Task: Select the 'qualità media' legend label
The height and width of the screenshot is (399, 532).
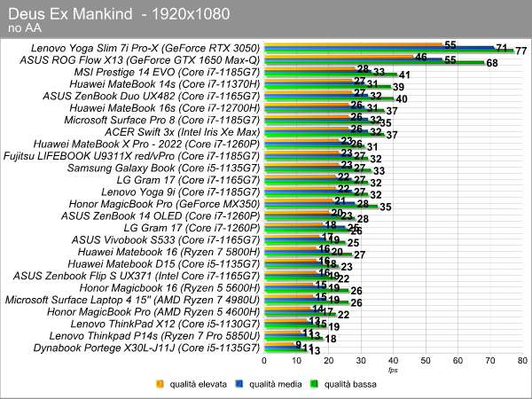Action: coord(276,384)
